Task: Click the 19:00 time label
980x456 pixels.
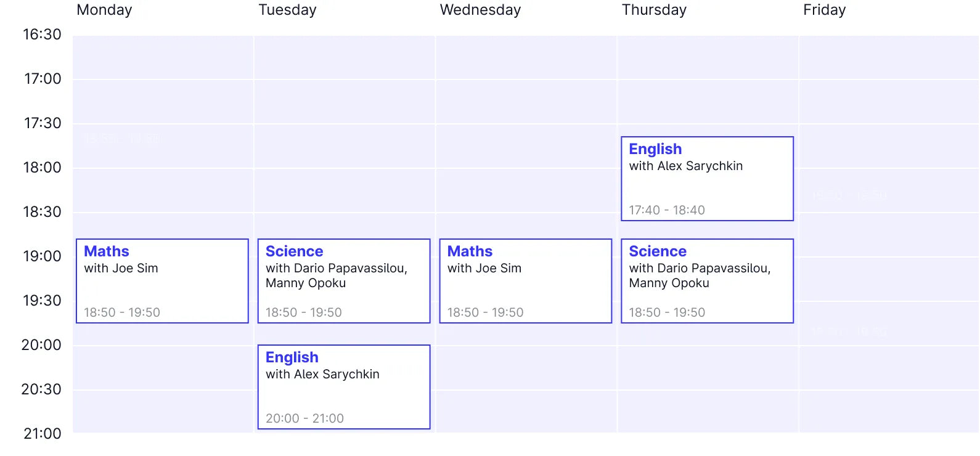Action: 41,256
